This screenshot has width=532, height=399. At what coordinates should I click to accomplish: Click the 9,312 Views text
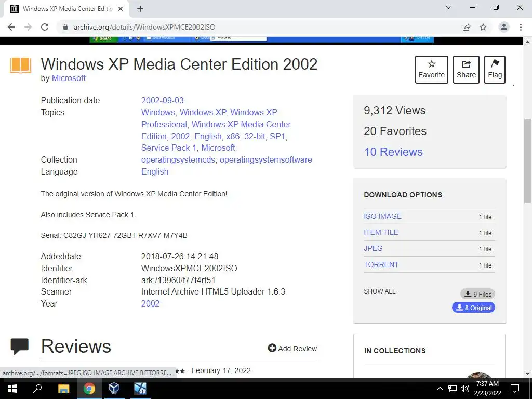395,110
